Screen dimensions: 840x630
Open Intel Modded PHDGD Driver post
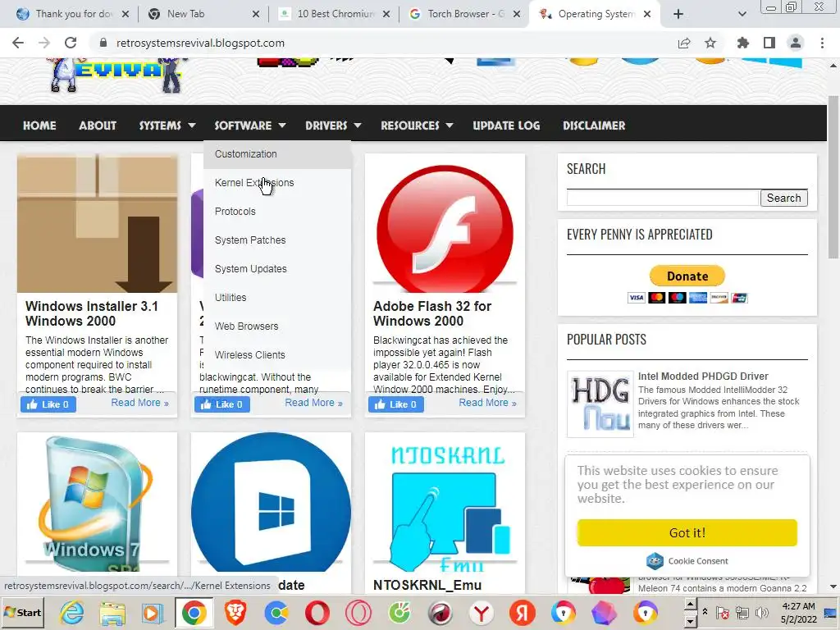(x=703, y=376)
